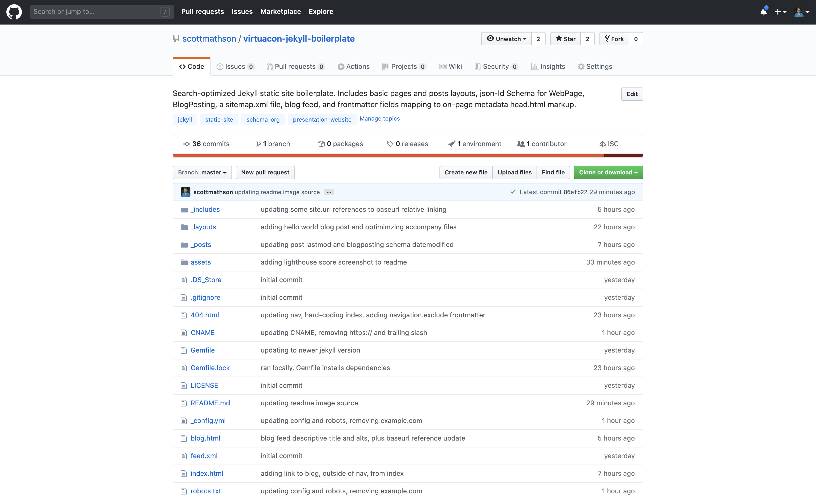Click the language breakdown color bar
This screenshot has height=504, width=816.
pos(408,155)
